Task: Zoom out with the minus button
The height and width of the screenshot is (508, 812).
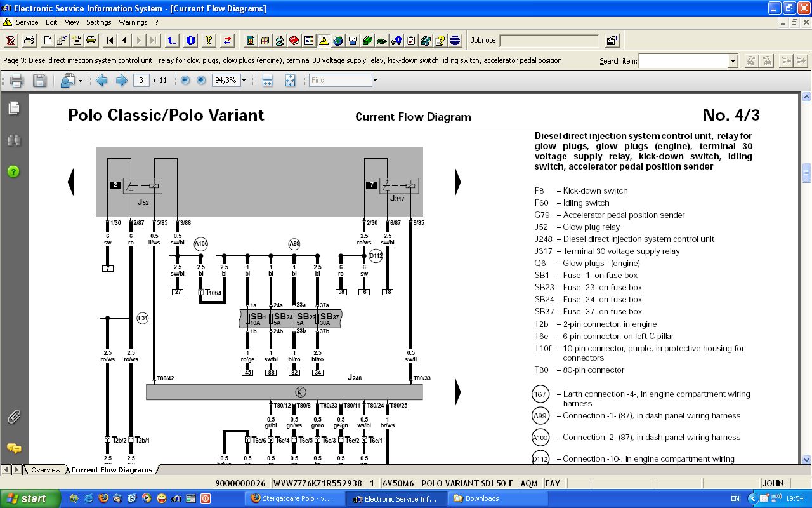Action: (185, 81)
